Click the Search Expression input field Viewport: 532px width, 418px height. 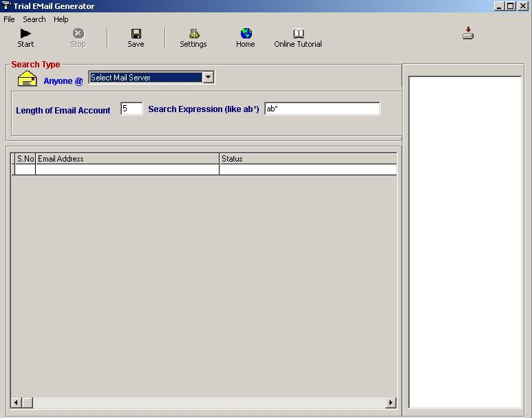coord(322,109)
